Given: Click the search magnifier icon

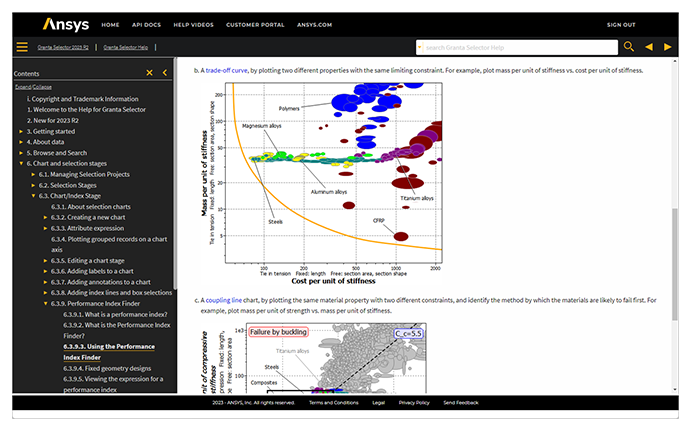Looking at the screenshot, I should (629, 47).
